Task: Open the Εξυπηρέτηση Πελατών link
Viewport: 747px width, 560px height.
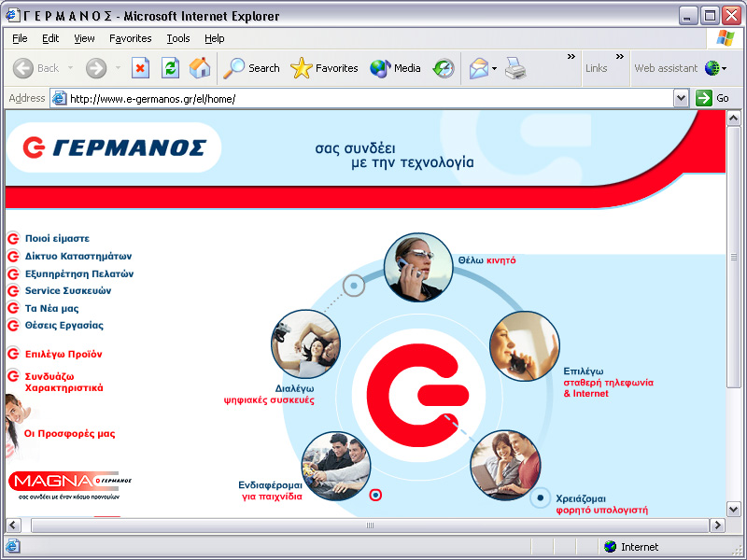Action: [x=79, y=273]
